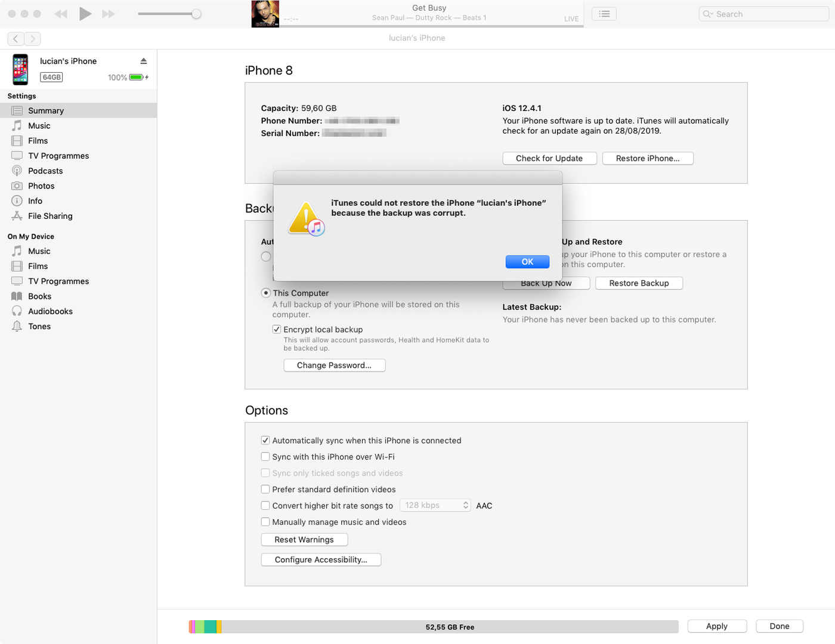Select the This Computer radio button
The image size is (835, 644).
pyautogui.click(x=266, y=293)
